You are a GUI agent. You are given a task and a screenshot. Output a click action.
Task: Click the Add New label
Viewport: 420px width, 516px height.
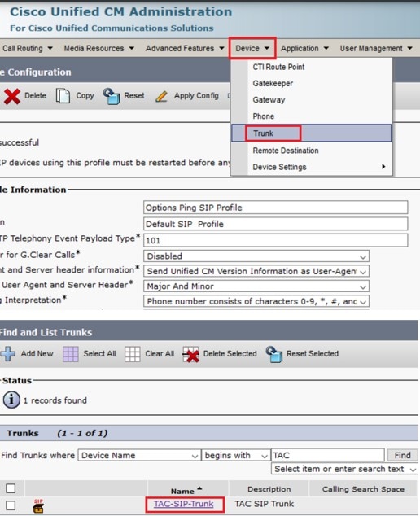click(x=37, y=354)
